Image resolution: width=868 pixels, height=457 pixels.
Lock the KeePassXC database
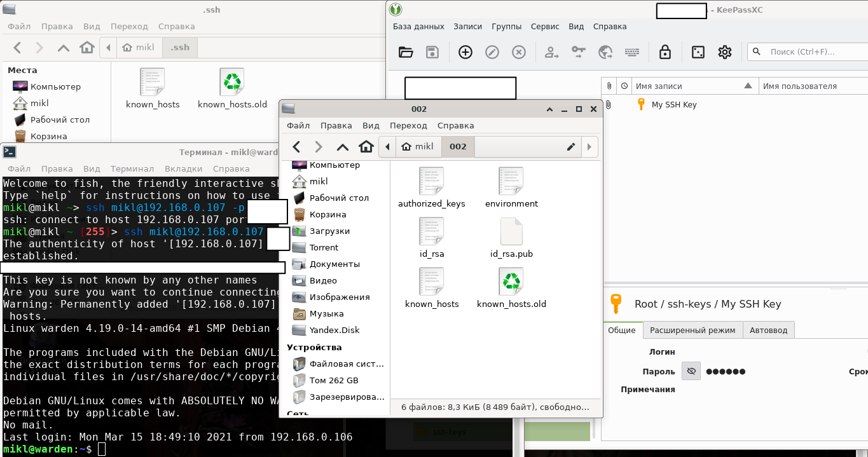pos(665,52)
